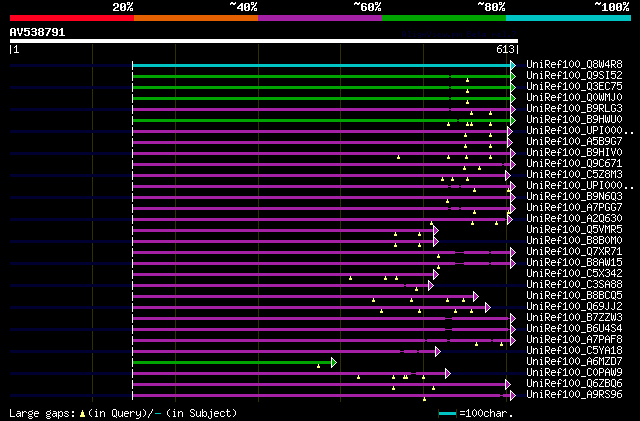Viewport: 640px width, 421px height.
Task: Click the cyan 100char scale bar in the legend
Action: 447,414
